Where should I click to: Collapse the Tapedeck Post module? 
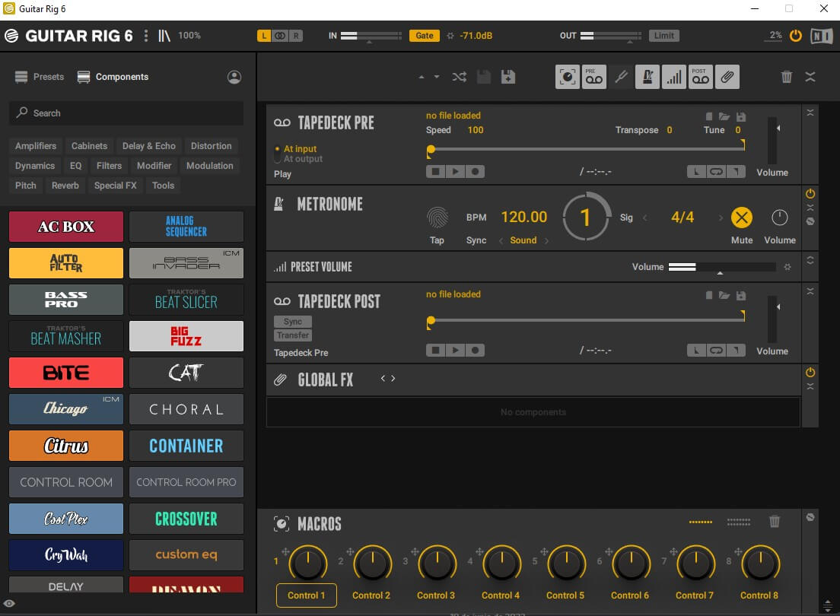pos(810,292)
